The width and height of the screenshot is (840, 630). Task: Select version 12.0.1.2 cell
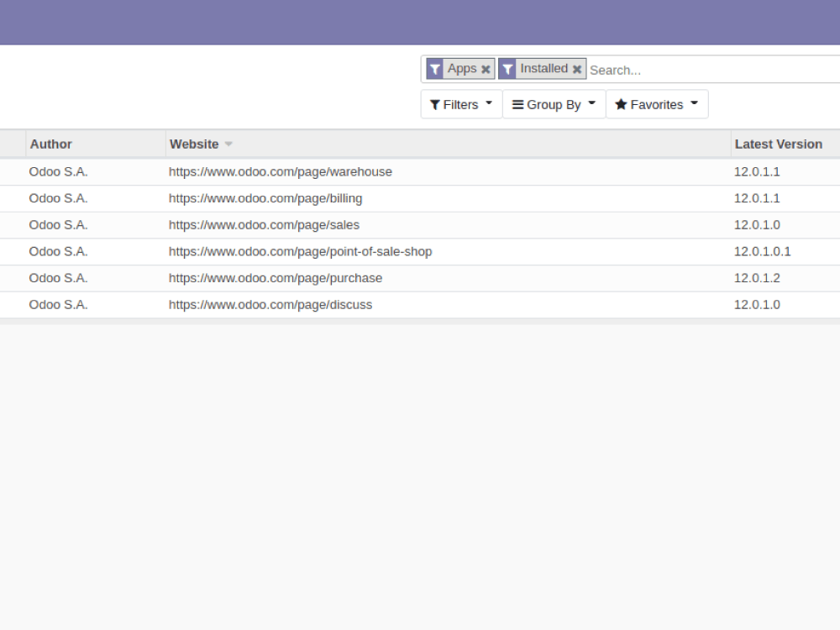[x=757, y=279]
